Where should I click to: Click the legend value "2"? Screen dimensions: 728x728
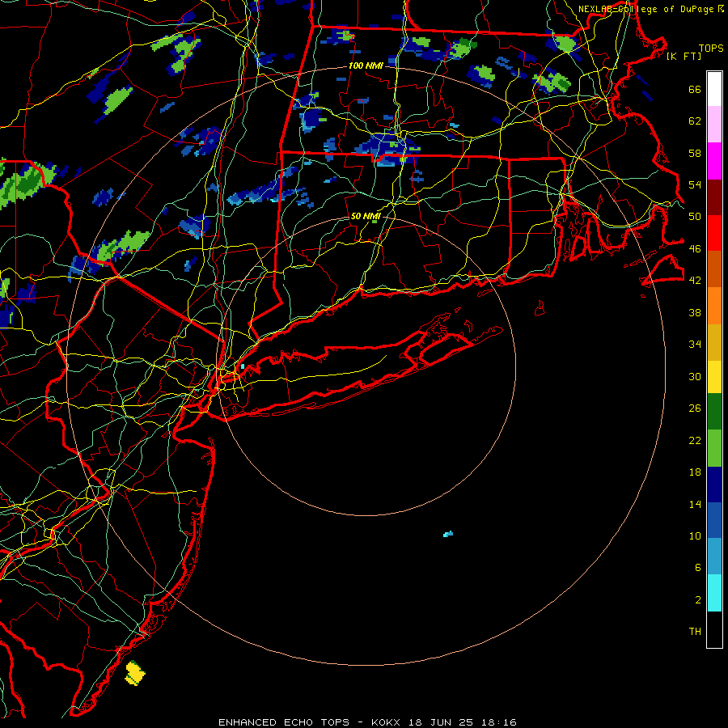[x=698, y=600]
